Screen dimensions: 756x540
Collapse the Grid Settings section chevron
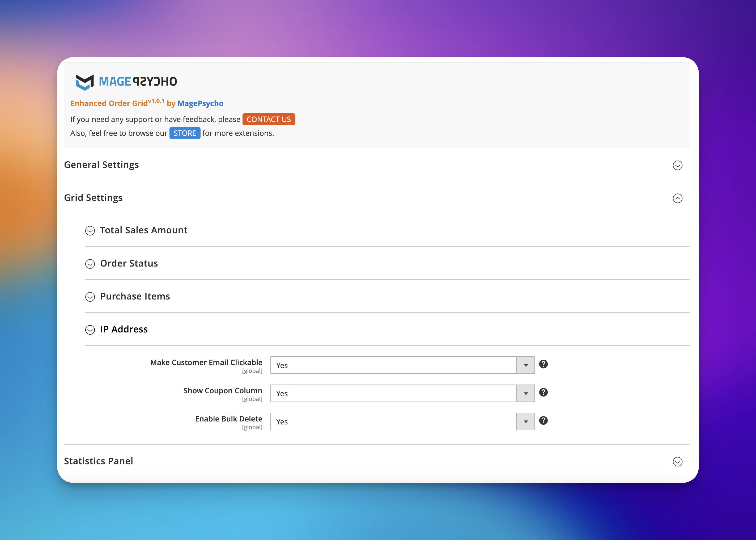click(x=677, y=198)
